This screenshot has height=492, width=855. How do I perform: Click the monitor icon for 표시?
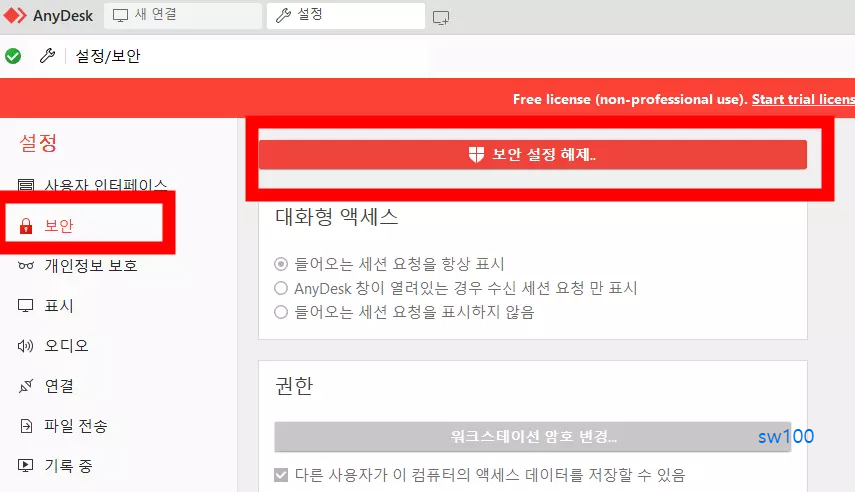coord(26,305)
